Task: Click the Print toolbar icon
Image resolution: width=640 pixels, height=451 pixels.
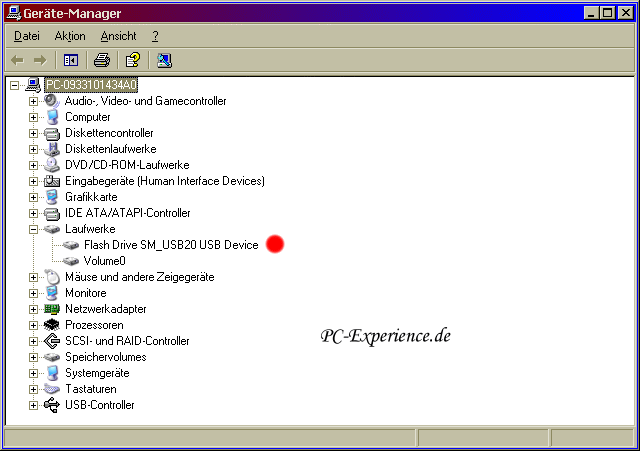Action: pos(102,60)
